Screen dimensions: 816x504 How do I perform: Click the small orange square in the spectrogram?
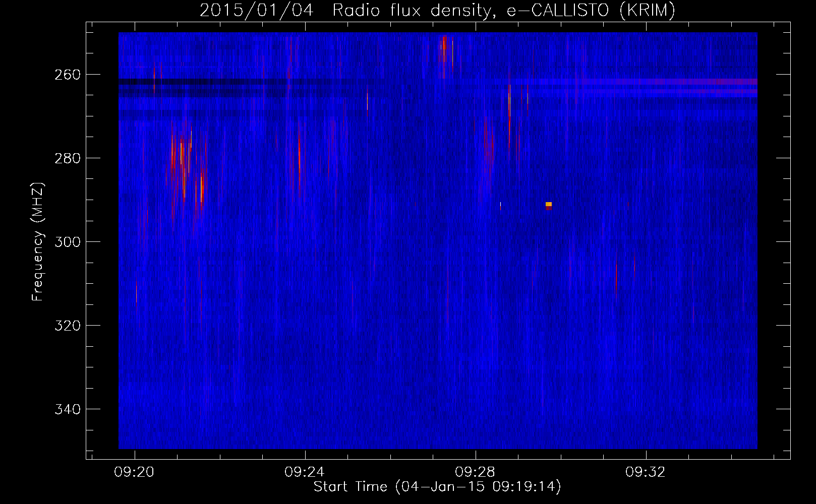549,205
